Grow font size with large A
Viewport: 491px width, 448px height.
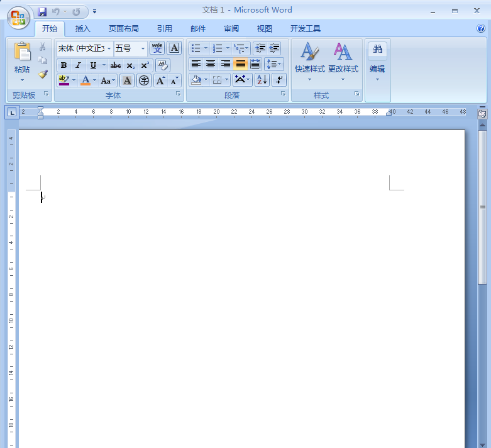161,81
